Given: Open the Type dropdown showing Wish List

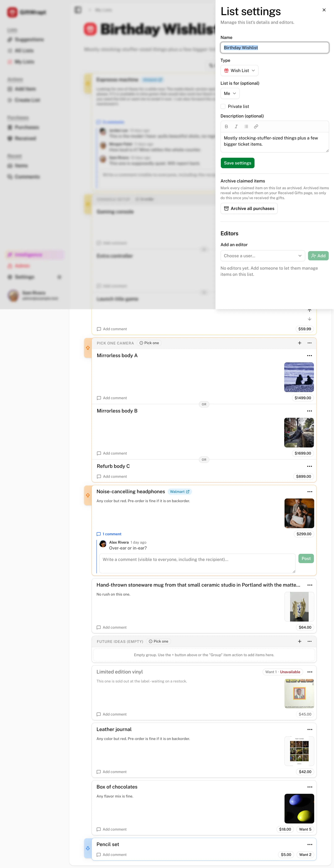Looking at the screenshot, I should (x=239, y=70).
